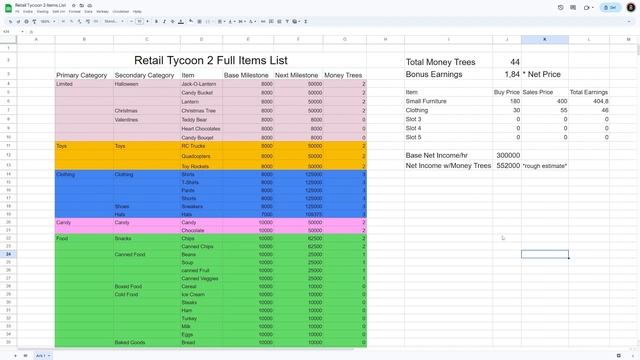The width and height of the screenshot is (640, 360).
Task: Open the user account avatar
Action: (631, 7)
